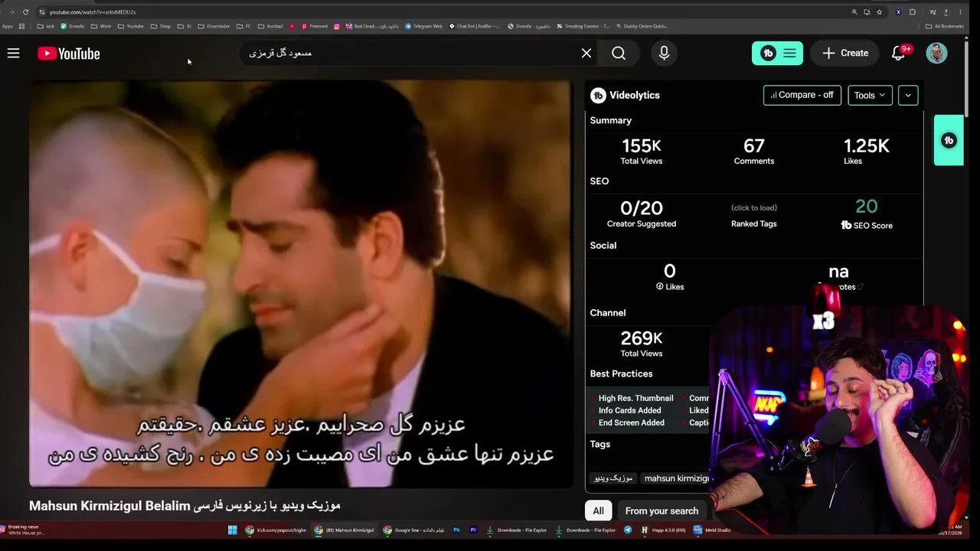The width and height of the screenshot is (980, 551).
Task: Open the Downloader bookmark folder
Action: pyautogui.click(x=214, y=26)
